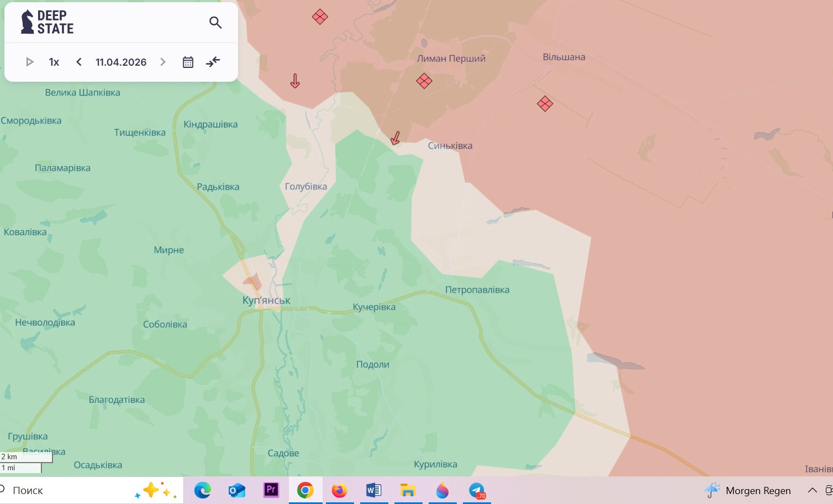Click the 11.04.2026 date field
This screenshot has width=833, height=504.
[x=121, y=62]
